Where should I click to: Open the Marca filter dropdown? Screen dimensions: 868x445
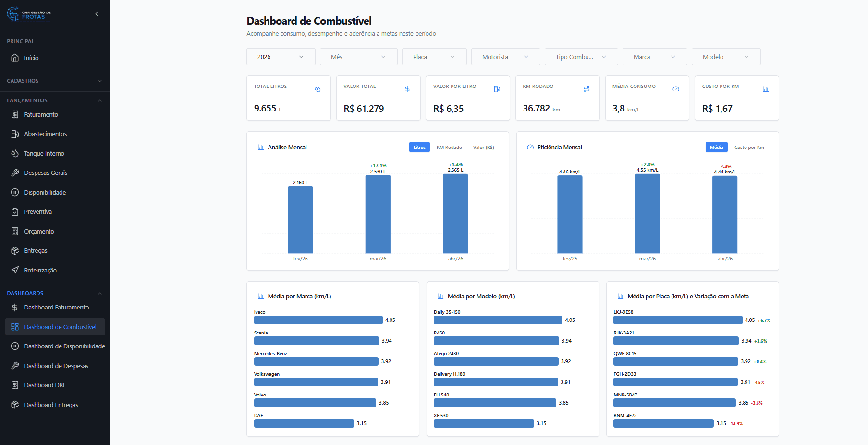point(655,57)
